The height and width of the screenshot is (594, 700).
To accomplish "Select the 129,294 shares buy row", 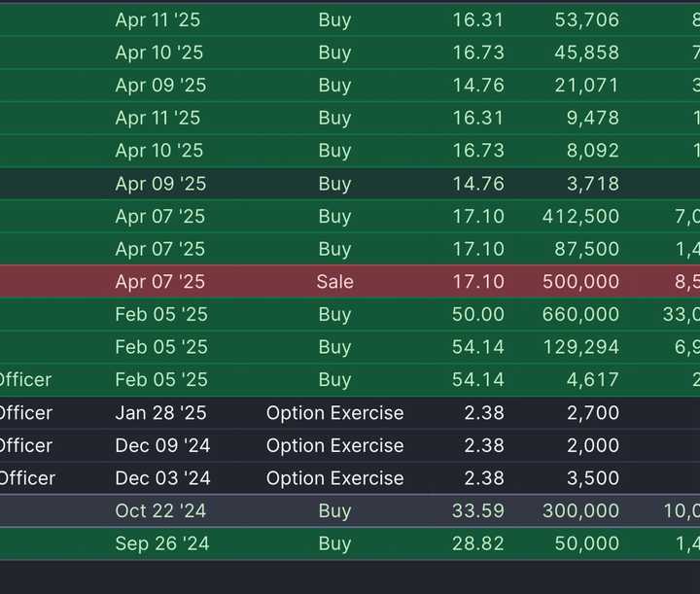I will click(x=350, y=347).
